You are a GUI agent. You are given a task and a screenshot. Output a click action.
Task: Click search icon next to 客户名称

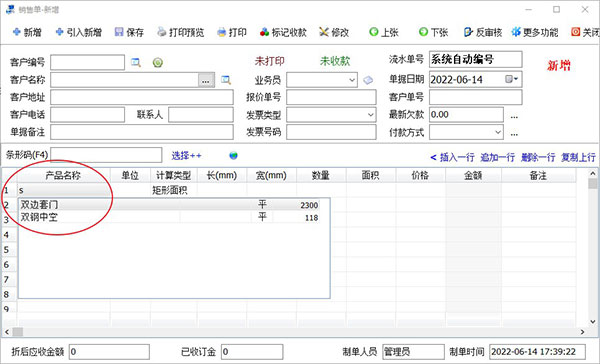click(226, 80)
